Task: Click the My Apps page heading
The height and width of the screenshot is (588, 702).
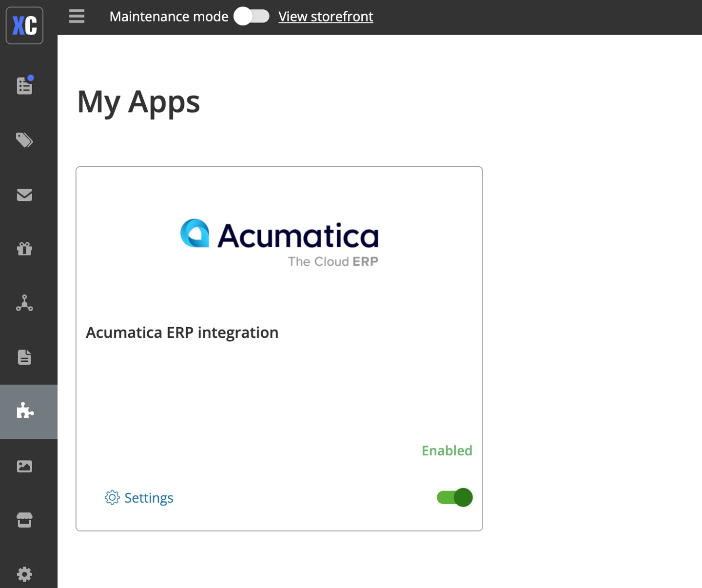Action: (138, 102)
